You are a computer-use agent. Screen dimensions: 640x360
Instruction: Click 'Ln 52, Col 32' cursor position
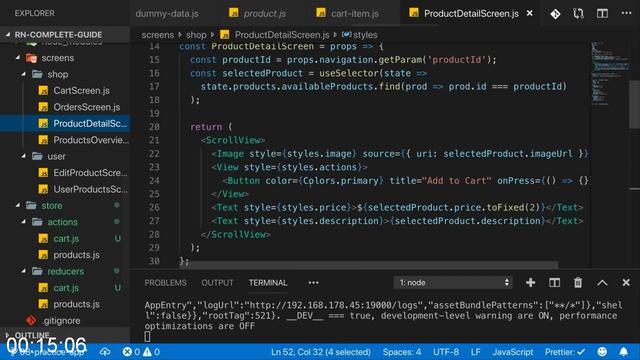tap(321, 352)
